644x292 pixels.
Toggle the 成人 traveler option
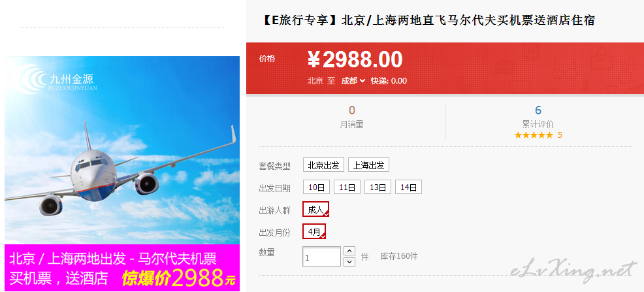pyautogui.click(x=316, y=210)
